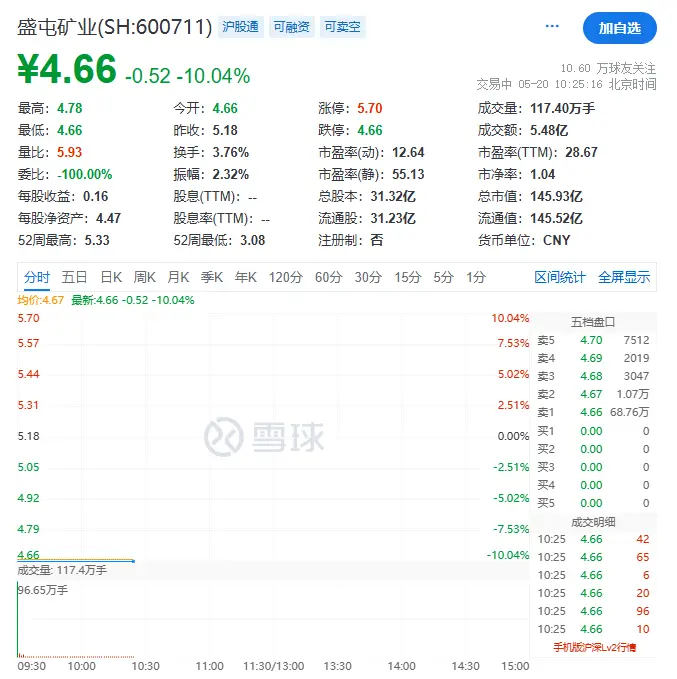The height and width of the screenshot is (679, 677).
Task: Click the 加自选 button
Action: pyautogui.click(x=619, y=28)
